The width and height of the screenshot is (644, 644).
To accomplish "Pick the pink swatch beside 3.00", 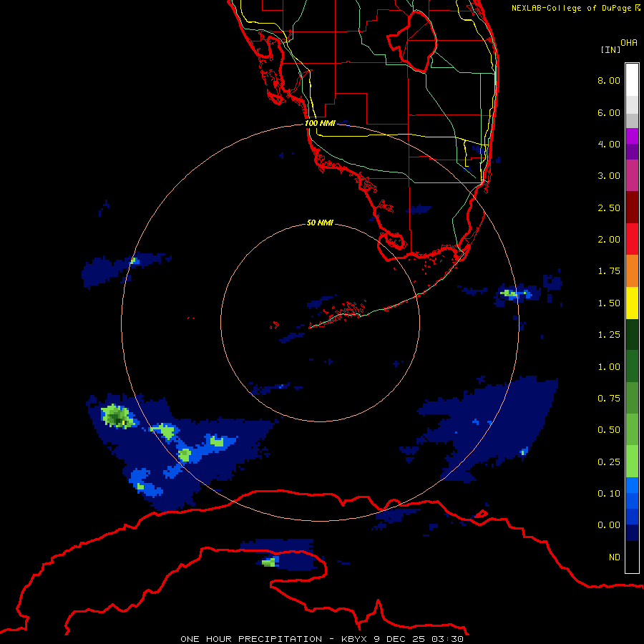I will [x=632, y=175].
